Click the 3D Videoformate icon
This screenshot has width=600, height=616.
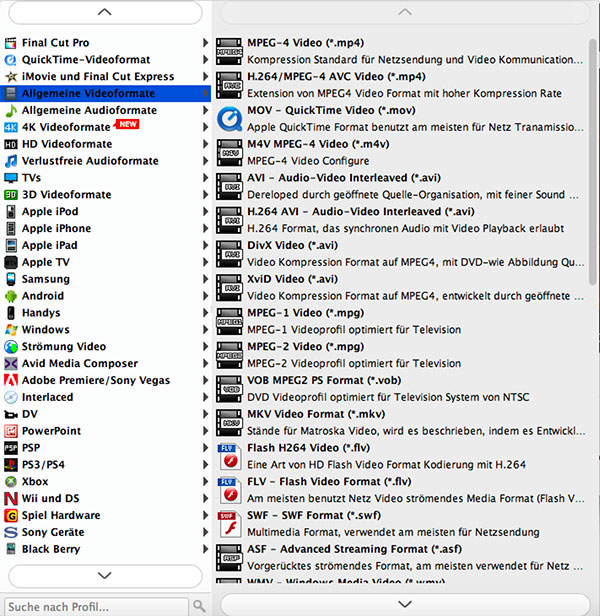pos(11,195)
